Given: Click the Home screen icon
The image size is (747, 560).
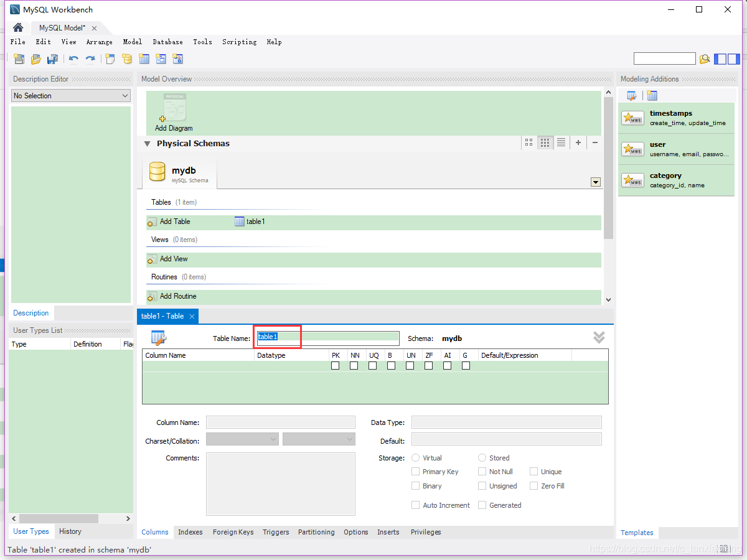Looking at the screenshot, I should coord(18,28).
